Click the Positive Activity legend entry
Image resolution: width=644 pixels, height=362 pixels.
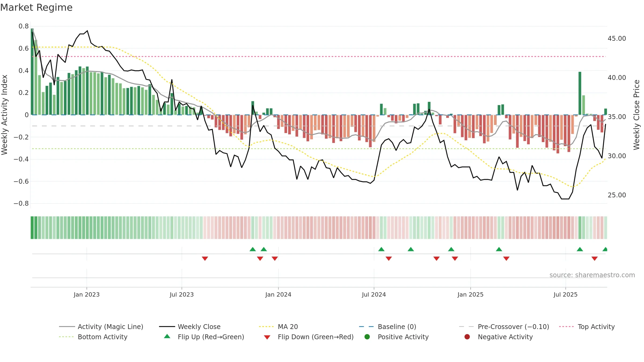[396, 337]
